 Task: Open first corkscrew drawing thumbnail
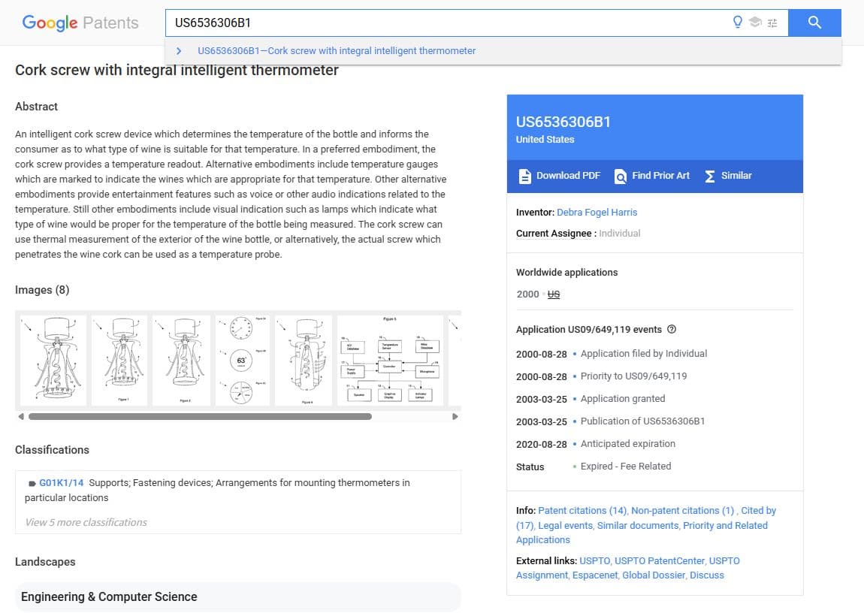pos(53,361)
